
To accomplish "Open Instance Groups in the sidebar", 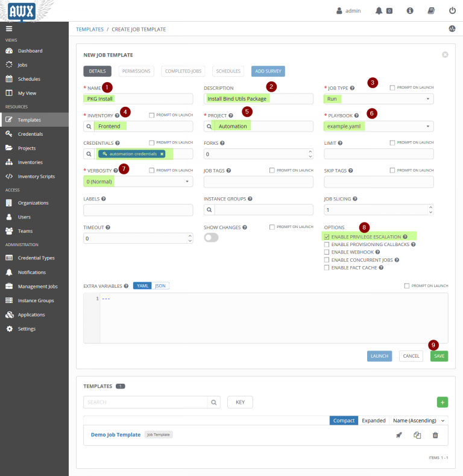I will (x=34, y=300).
